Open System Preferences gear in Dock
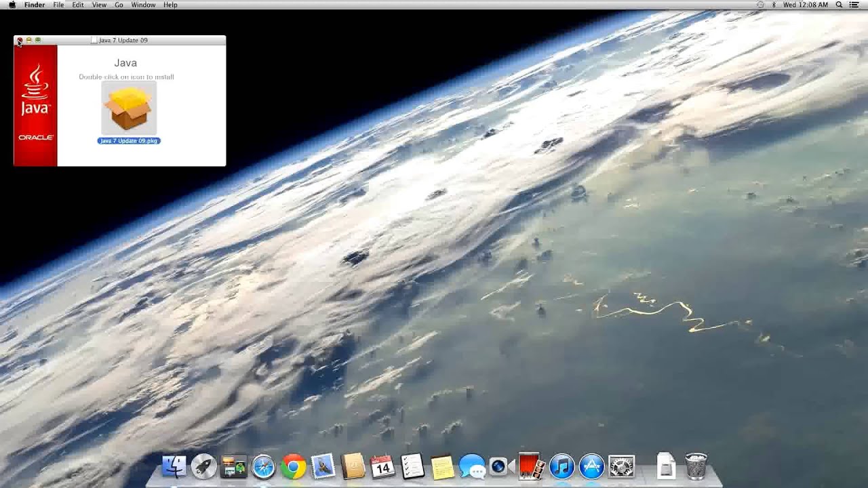 [x=621, y=466]
